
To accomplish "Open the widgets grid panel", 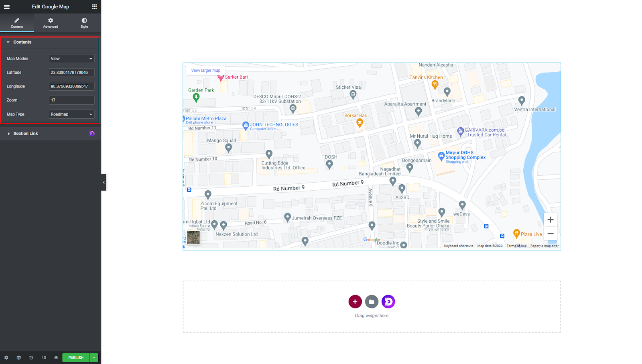I will tap(94, 7).
